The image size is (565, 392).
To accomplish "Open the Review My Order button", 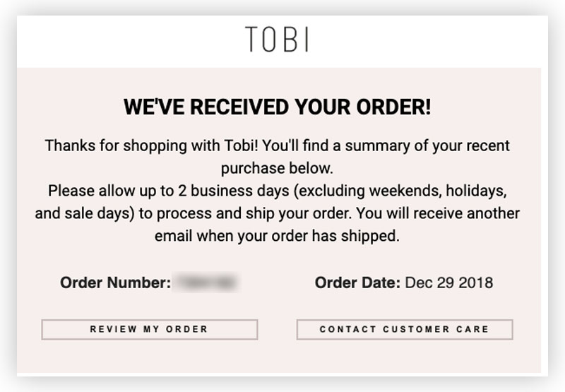I will coord(150,329).
